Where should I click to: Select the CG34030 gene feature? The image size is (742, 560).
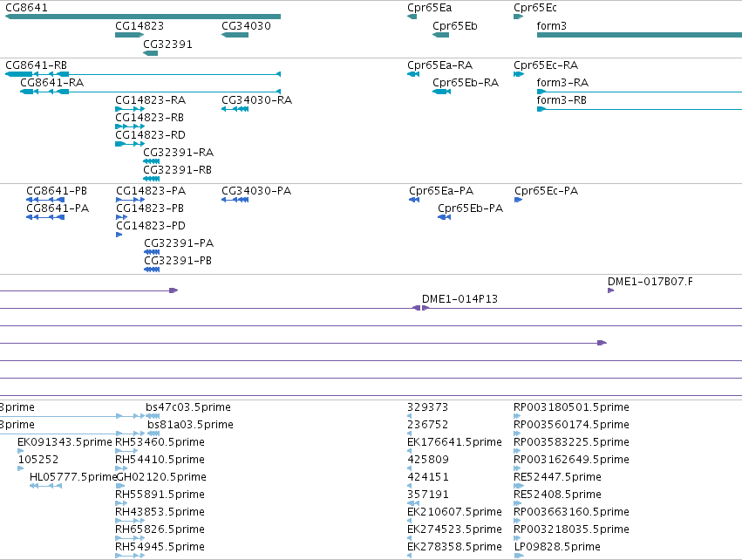235,35
